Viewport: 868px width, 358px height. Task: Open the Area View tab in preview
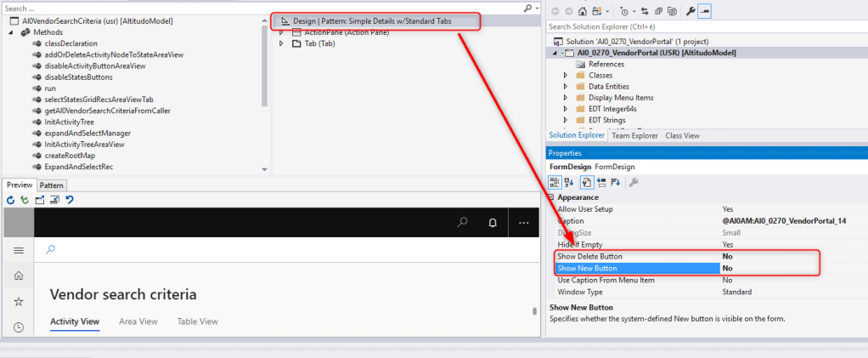(x=138, y=321)
